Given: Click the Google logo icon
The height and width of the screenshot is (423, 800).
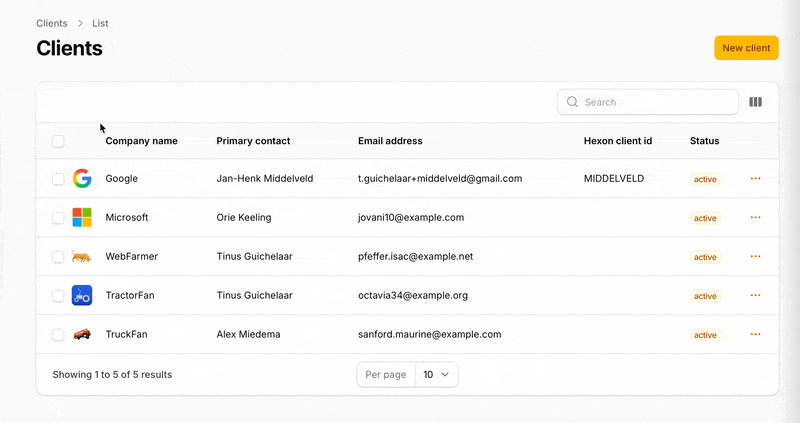Looking at the screenshot, I should coord(82,179).
